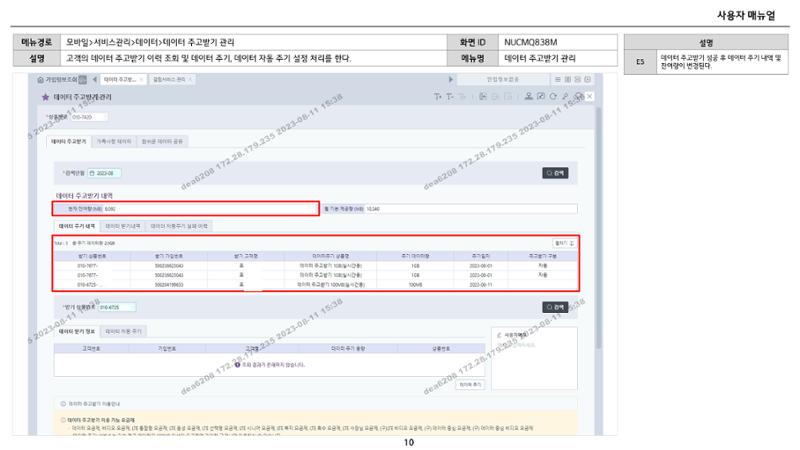Select the 데이터 받기내역 sub-tab
Screen dimensions: 800x450
pyautogui.click(x=122, y=226)
